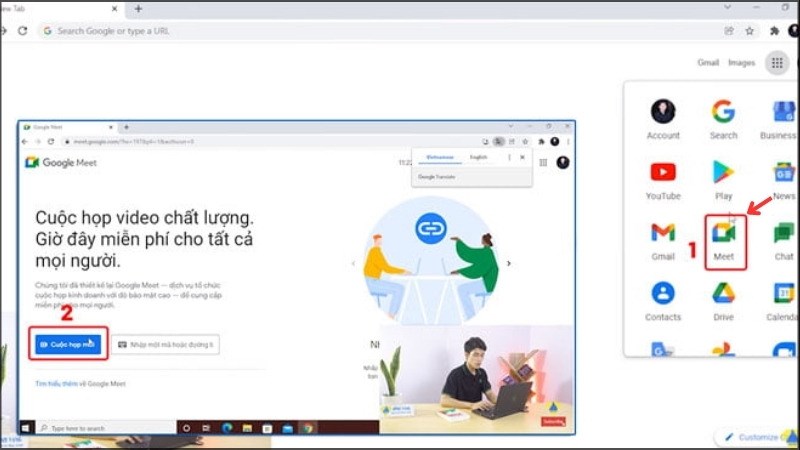The width and height of the screenshot is (800, 450).
Task: Click the Windows taskbar search box
Action: pyautogui.click(x=106, y=428)
